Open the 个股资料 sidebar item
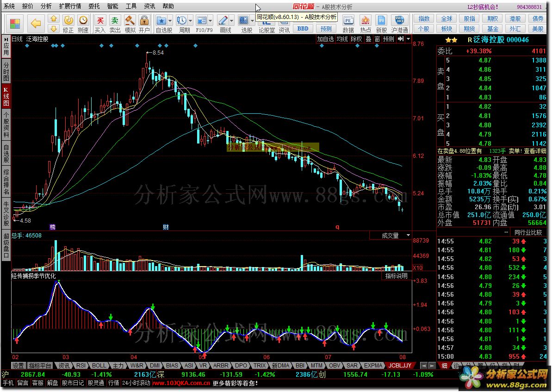 [6, 124]
